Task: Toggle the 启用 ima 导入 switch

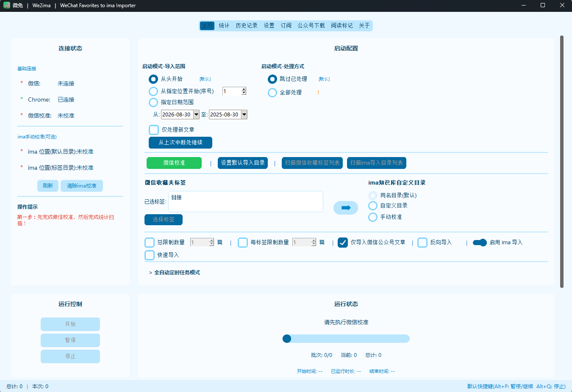Action: (480, 243)
